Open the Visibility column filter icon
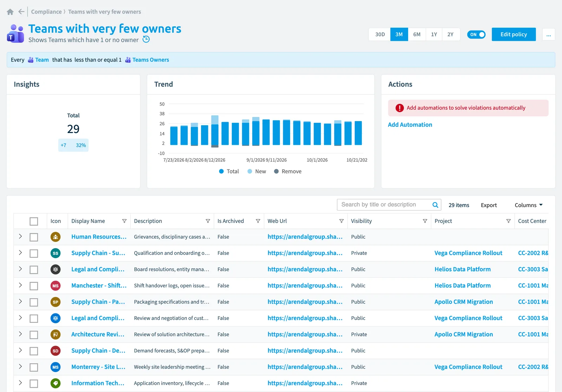Image resolution: width=562 pixels, height=392 pixels. 425,221
